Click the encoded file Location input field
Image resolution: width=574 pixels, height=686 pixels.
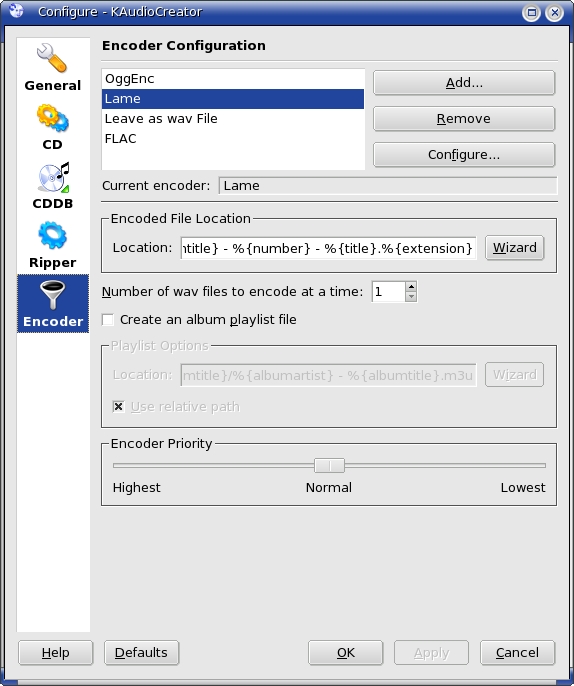coord(328,248)
